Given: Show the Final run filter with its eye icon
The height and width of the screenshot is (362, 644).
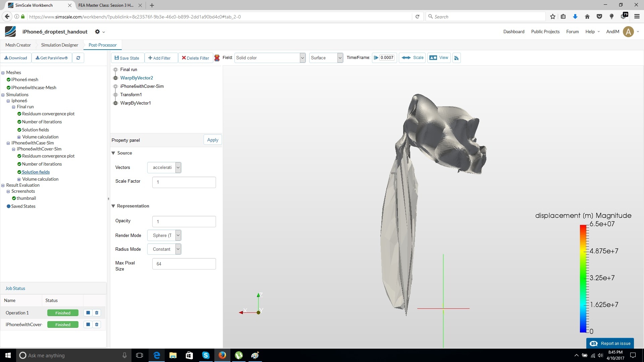Looking at the screenshot, I should [115, 69].
